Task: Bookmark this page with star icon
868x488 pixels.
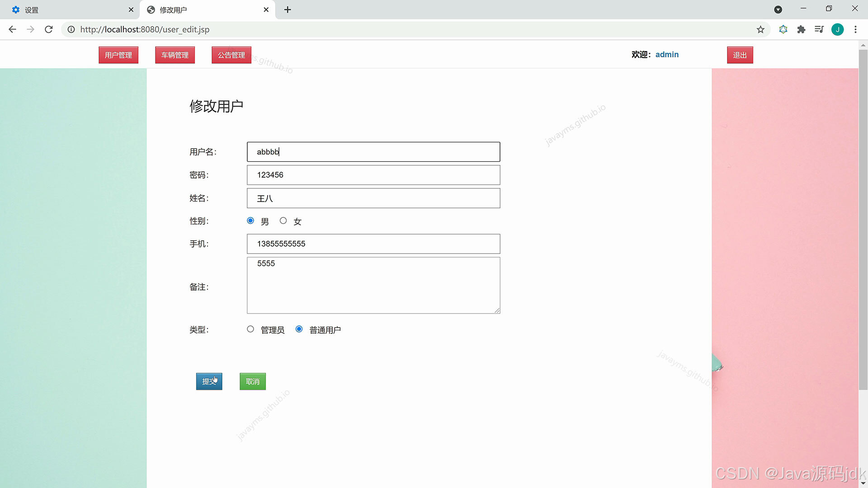Action: tap(760, 29)
